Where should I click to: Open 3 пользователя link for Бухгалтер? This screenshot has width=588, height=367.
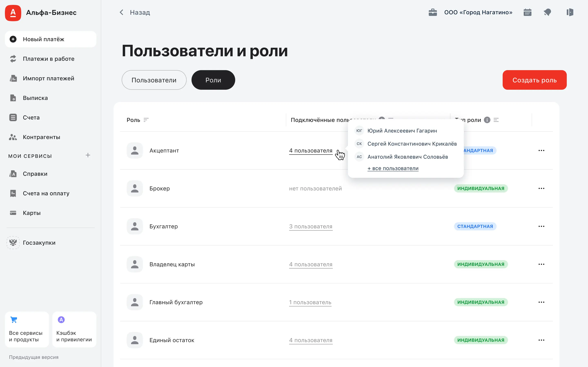coord(311,226)
